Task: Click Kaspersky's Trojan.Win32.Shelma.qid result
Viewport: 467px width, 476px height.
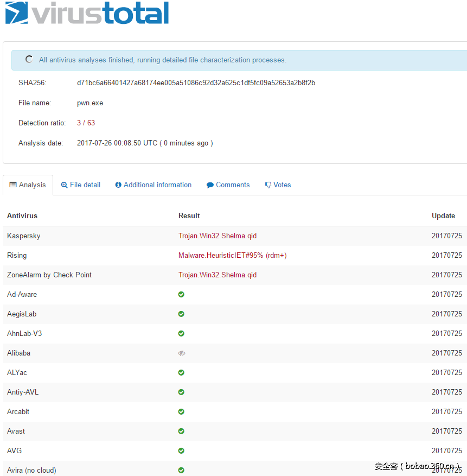Action: (x=217, y=236)
